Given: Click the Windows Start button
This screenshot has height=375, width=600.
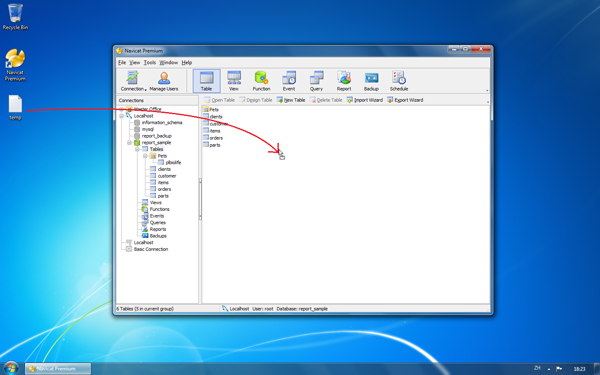Looking at the screenshot, I should [x=10, y=368].
